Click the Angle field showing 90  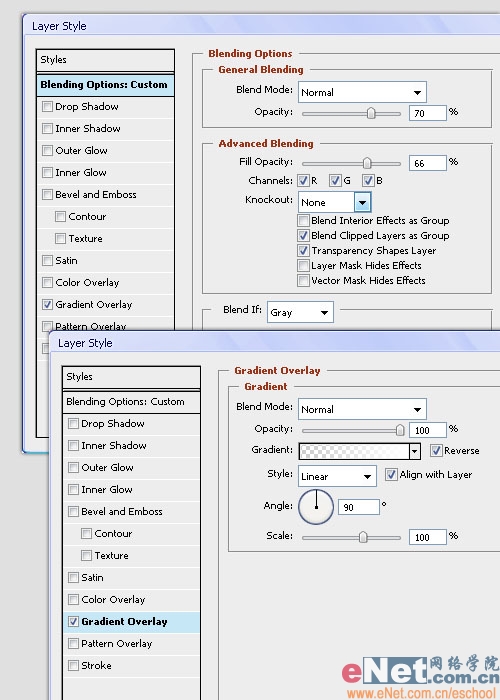359,507
